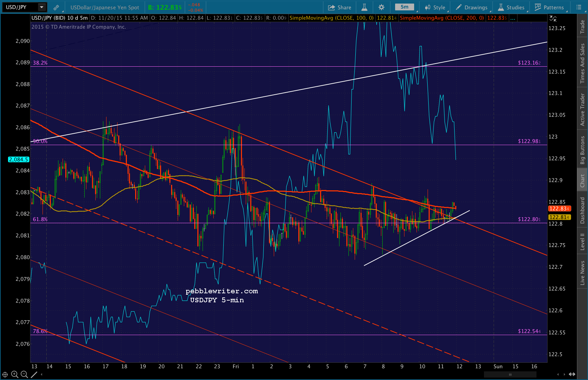
Task: Switch to the Trade side tab
Action: coord(582,26)
